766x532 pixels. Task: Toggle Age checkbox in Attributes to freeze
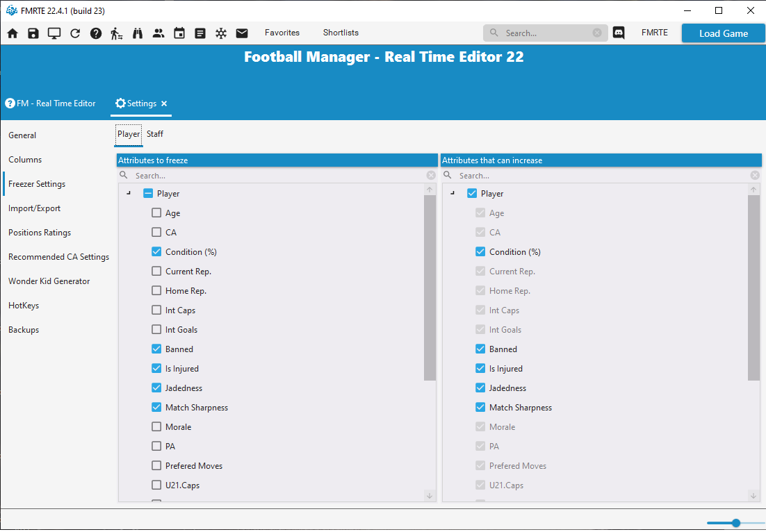pyautogui.click(x=156, y=213)
